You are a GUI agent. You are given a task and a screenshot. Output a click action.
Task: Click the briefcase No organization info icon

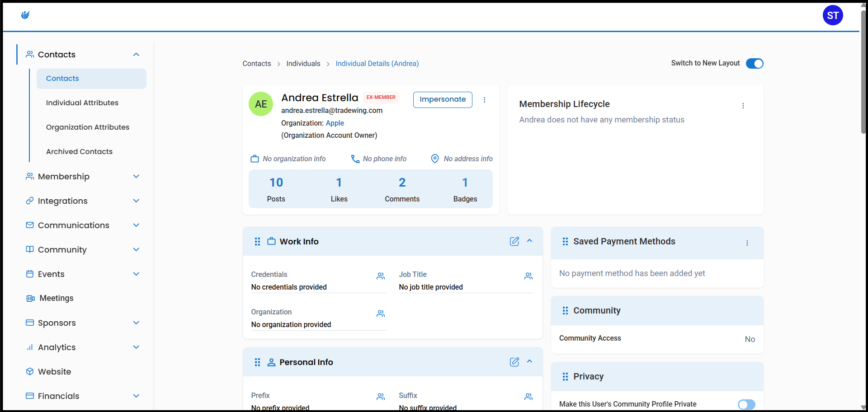255,159
